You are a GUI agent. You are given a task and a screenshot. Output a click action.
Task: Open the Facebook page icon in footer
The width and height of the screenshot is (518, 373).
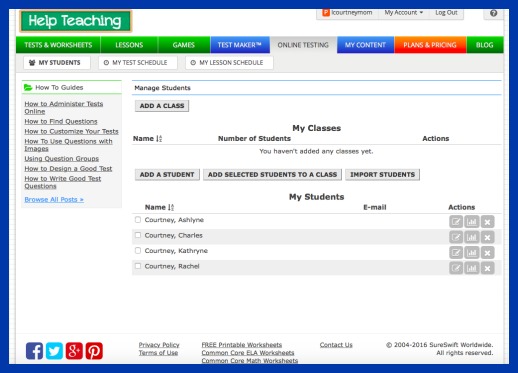tap(34, 351)
